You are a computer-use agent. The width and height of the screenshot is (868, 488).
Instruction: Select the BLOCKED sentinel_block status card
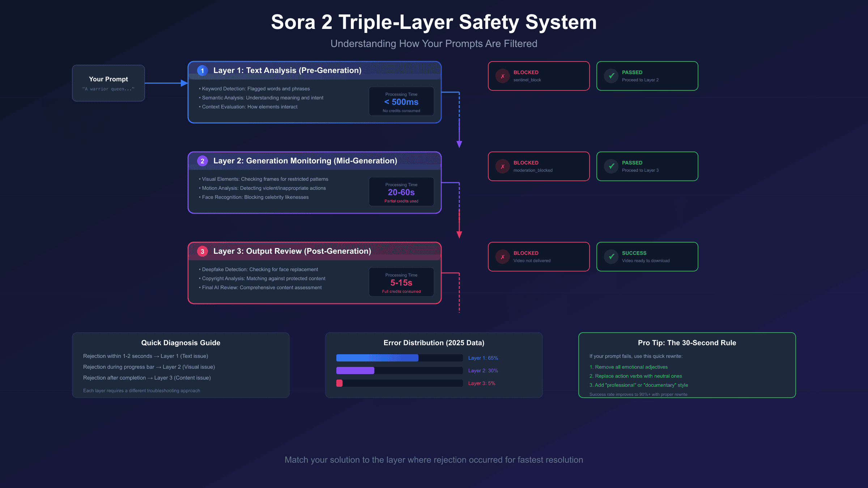click(x=539, y=76)
